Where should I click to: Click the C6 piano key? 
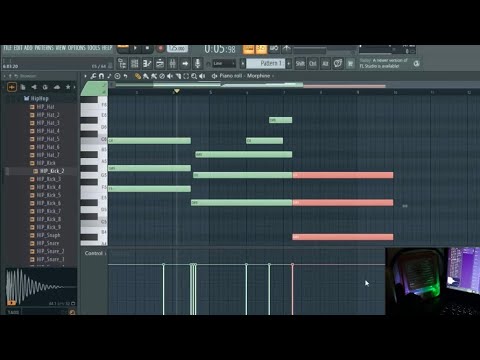tap(94, 140)
